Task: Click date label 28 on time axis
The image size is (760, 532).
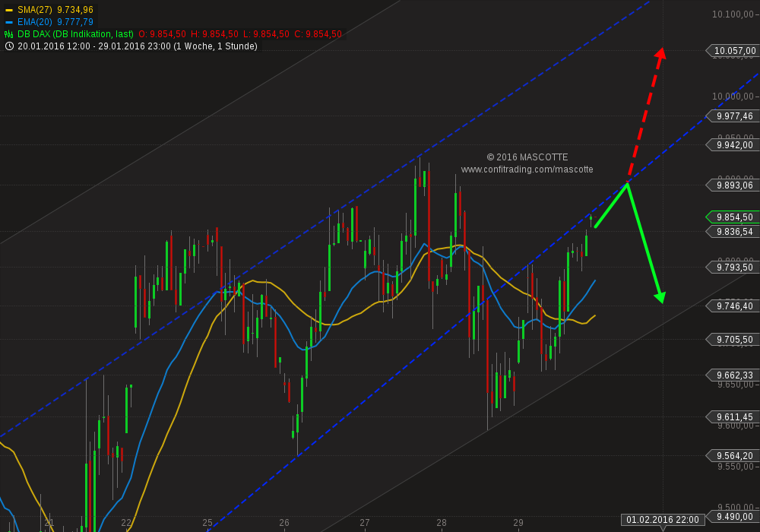Action: tap(441, 523)
